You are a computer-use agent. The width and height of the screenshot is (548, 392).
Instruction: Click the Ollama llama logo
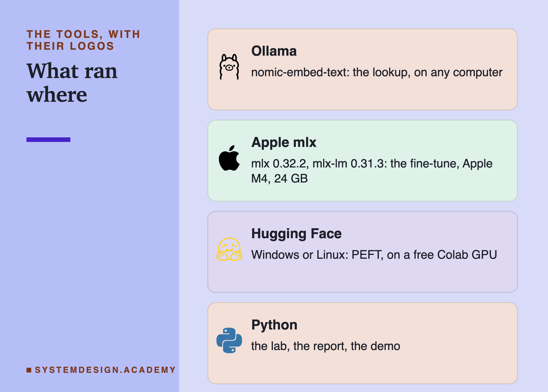(229, 67)
